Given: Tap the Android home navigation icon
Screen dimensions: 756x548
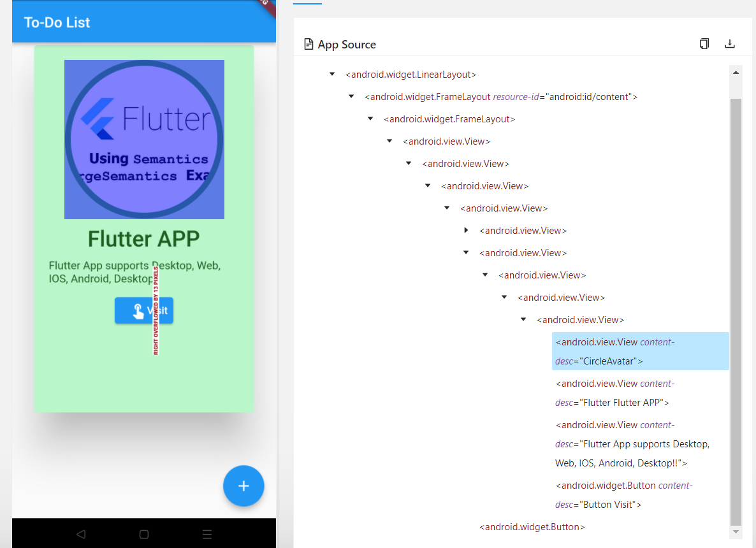Looking at the screenshot, I should [143, 534].
